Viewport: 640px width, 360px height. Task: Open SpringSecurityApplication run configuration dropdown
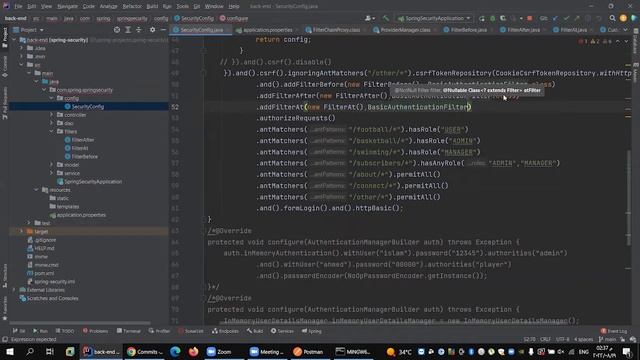coord(434,18)
